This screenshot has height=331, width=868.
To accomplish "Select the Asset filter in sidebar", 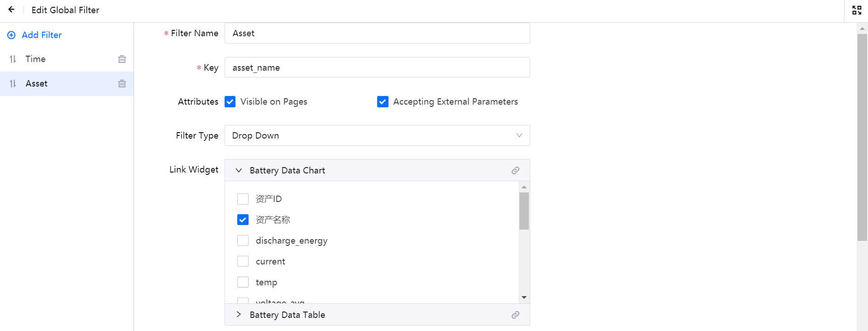I will 37,84.
